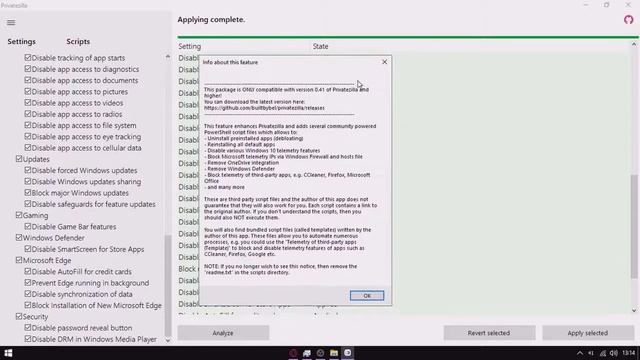Click the results list scrollbar thumb

tap(634, 227)
